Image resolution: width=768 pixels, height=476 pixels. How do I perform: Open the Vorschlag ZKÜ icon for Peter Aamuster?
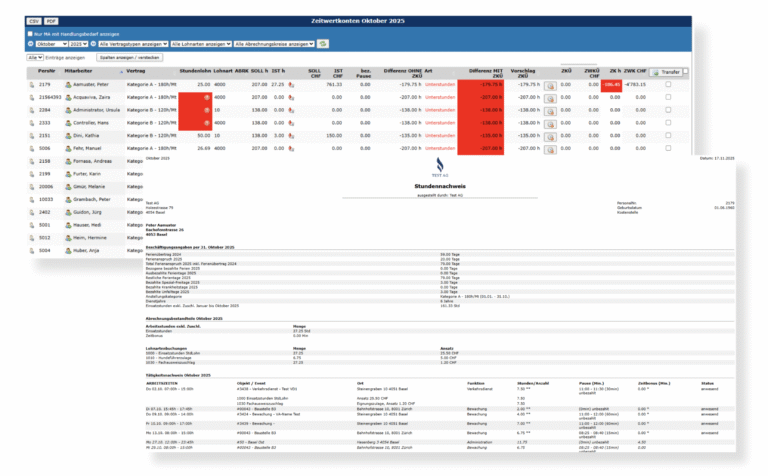coord(549,86)
